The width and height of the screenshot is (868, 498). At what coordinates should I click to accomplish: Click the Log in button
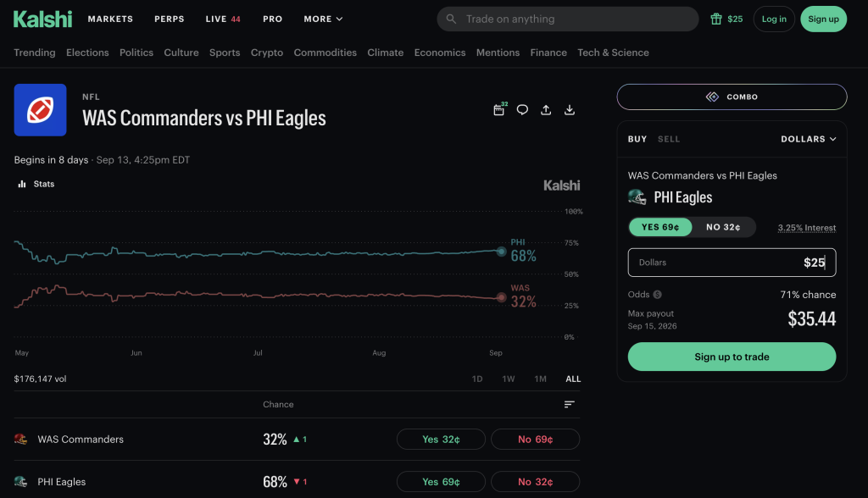coord(774,19)
